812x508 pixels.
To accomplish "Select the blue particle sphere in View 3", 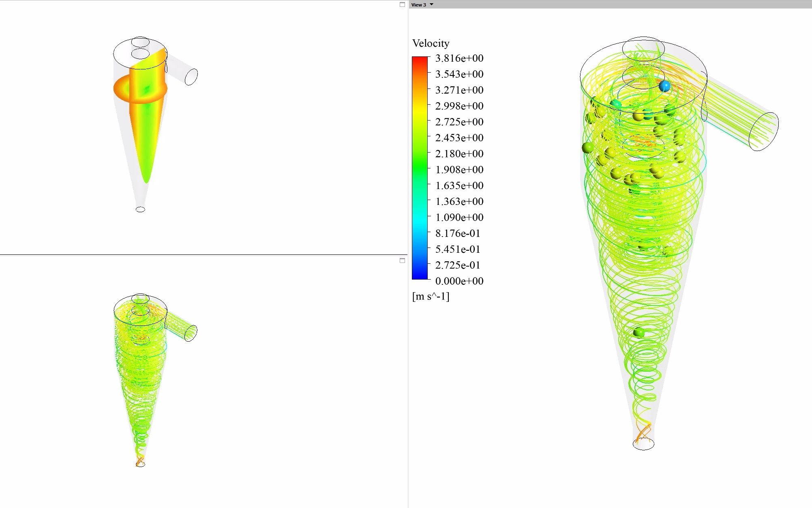I will pyautogui.click(x=664, y=86).
